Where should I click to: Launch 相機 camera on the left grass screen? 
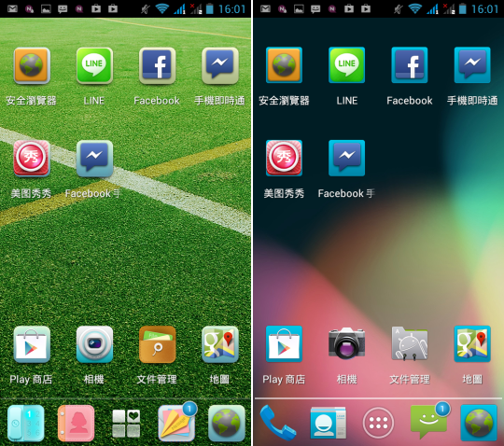coord(94,344)
